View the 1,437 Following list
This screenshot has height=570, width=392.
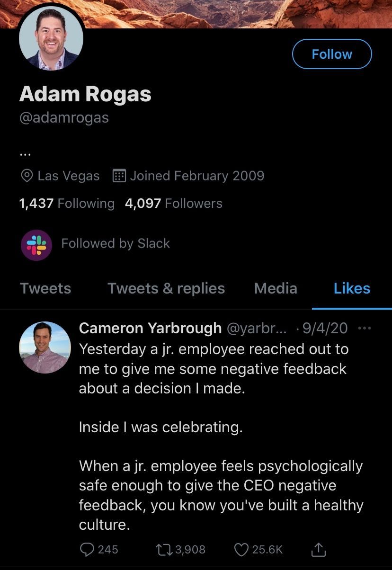[67, 204]
